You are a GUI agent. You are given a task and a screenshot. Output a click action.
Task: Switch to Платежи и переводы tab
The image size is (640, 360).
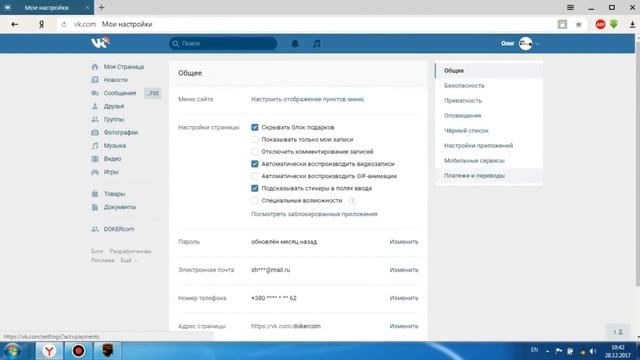point(489,176)
